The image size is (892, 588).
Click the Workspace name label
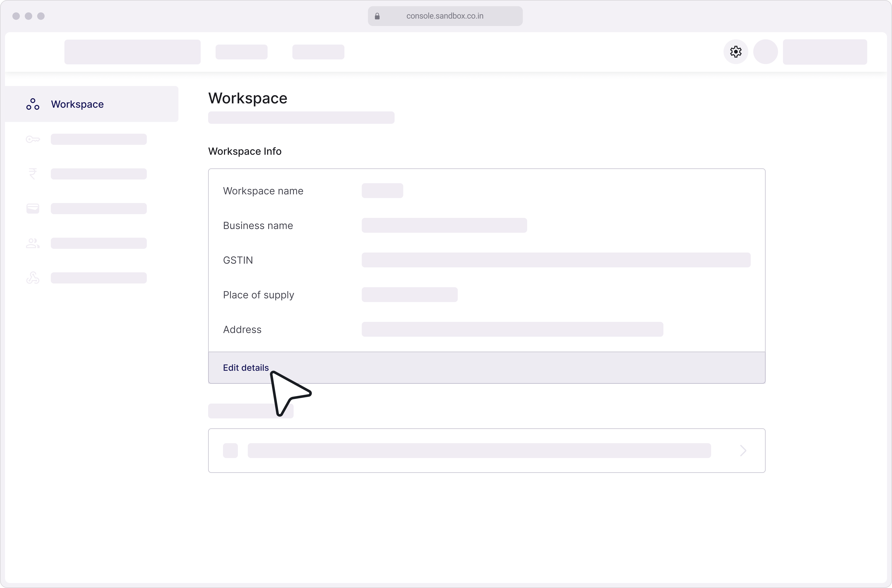263,191
